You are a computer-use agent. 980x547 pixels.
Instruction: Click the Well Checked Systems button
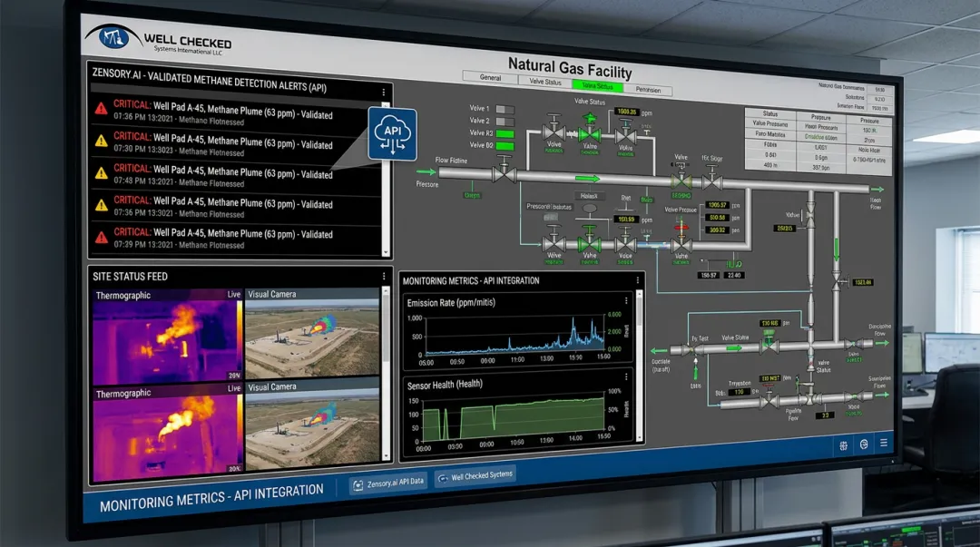[475, 476]
